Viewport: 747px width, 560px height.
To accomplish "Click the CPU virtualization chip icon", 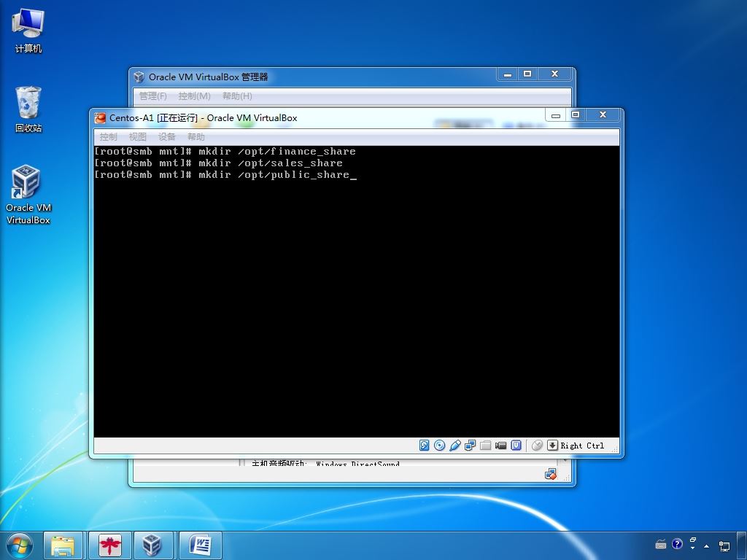I will pyautogui.click(x=516, y=446).
